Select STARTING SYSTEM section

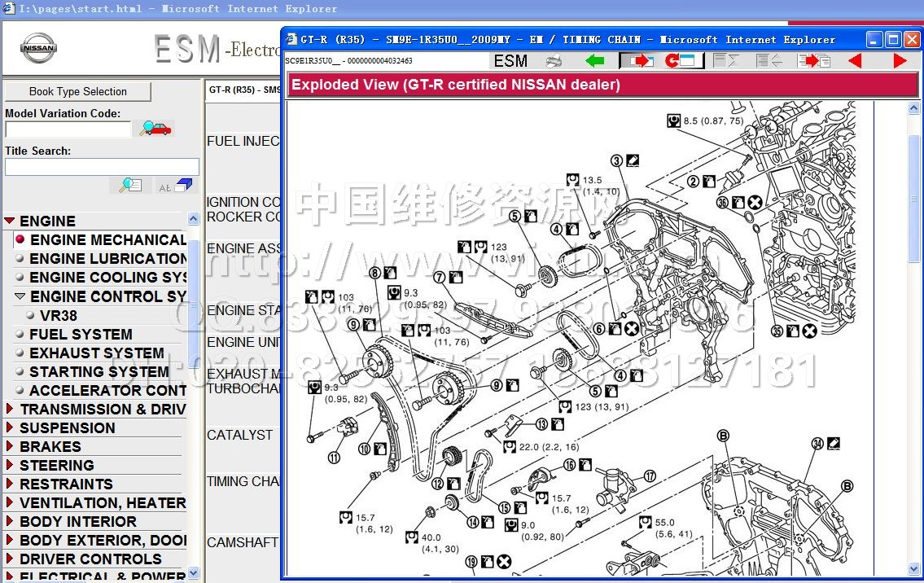coord(99,372)
